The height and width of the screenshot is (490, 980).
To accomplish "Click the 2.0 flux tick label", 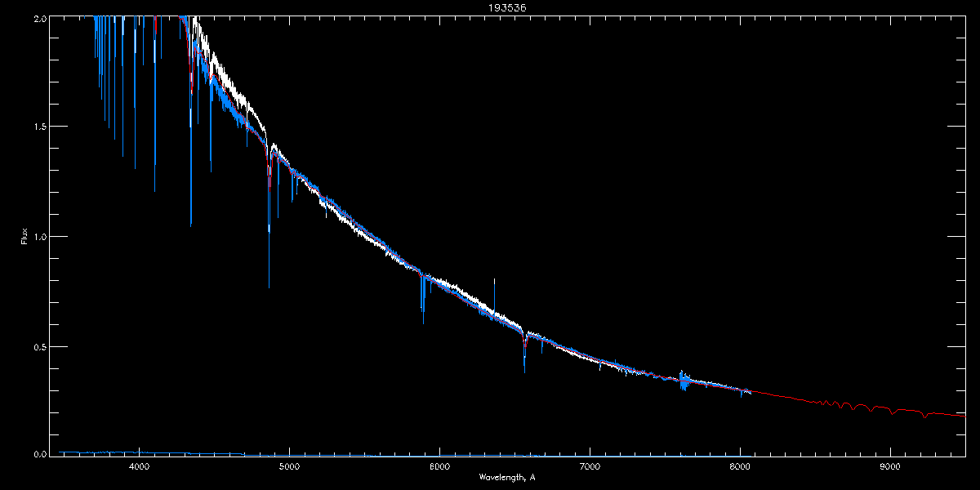I will (x=40, y=17).
